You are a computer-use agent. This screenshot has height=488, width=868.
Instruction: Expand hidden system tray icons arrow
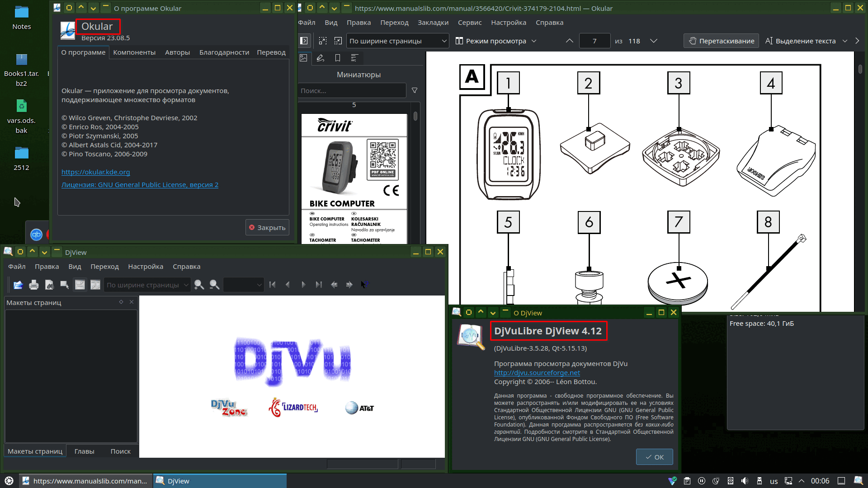pyautogui.click(x=802, y=481)
